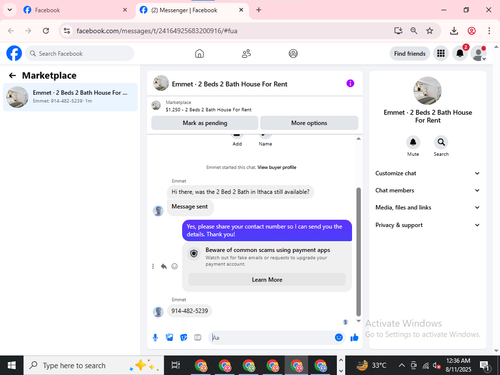This screenshot has width=500, height=375.
Task: Open Windows Task View
Action: click(176, 366)
